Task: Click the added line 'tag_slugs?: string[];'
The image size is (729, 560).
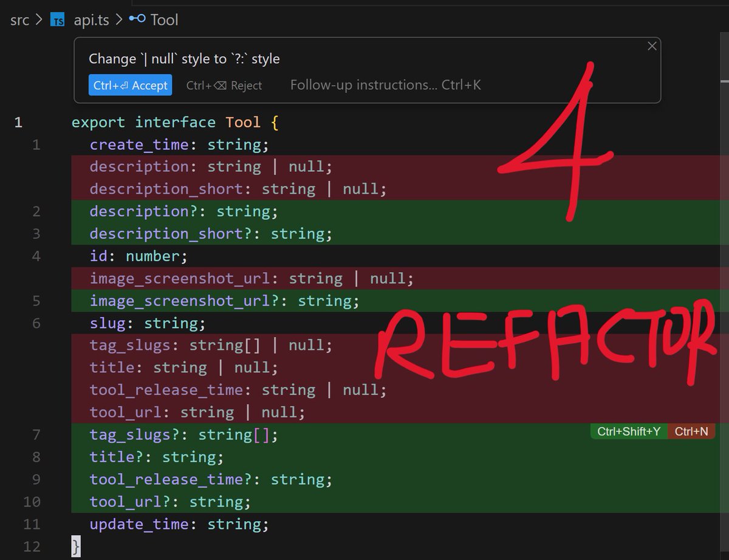Action: pos(184,435)
